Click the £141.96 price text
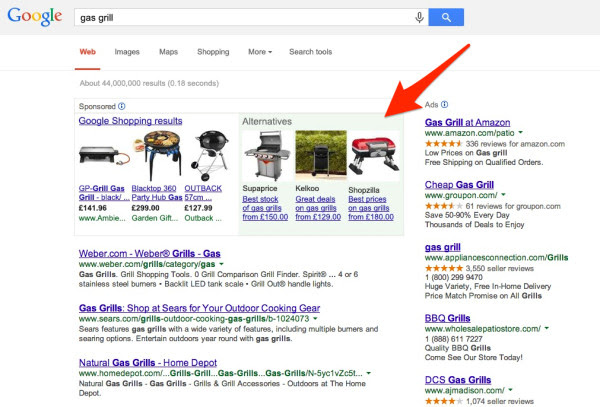Viewport: 600px width, 407px height. pos(93,208)
